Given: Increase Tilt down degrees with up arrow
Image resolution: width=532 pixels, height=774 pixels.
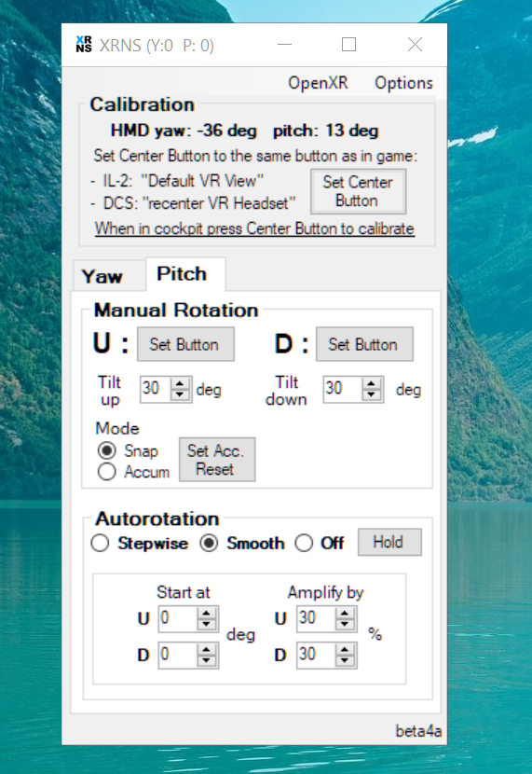Looking at the screenshot, I should click(x=372, y=384).
